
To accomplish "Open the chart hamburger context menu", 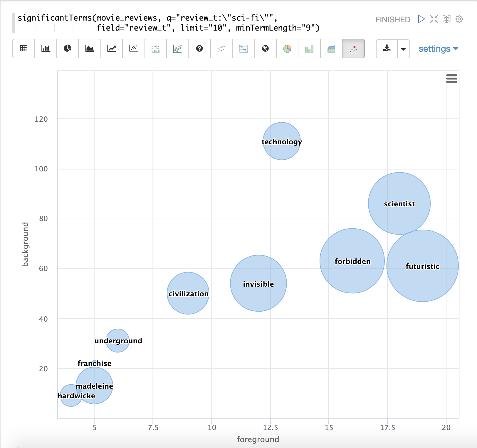I will [451, 78].
